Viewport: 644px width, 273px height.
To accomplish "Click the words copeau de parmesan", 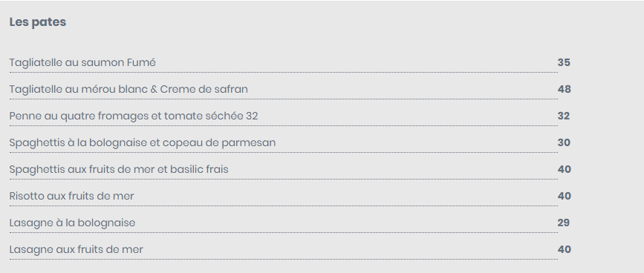I will pos(219,142).
